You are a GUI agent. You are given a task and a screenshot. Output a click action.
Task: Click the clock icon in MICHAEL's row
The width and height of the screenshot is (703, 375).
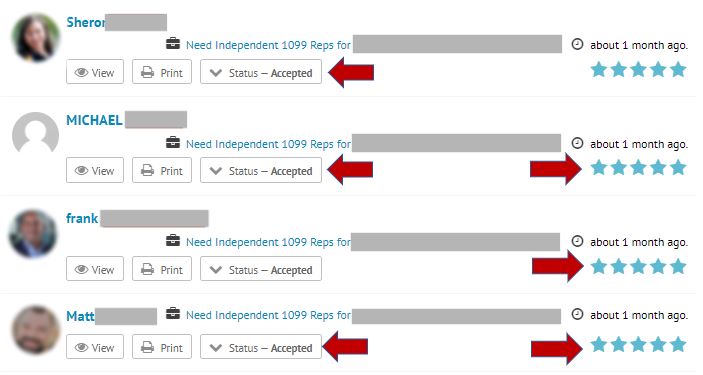click(x=577, y=143)
